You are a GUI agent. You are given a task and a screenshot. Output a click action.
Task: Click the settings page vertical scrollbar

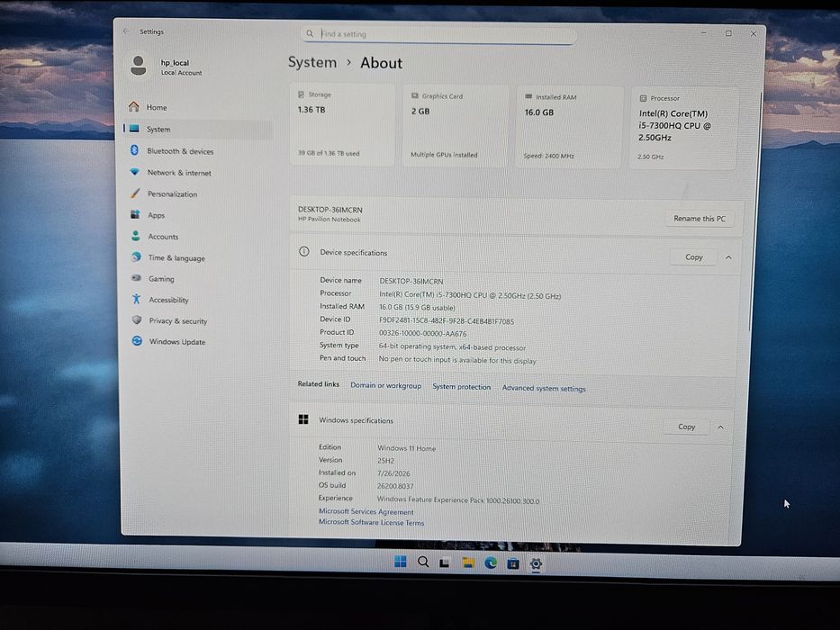coord(753,211)
